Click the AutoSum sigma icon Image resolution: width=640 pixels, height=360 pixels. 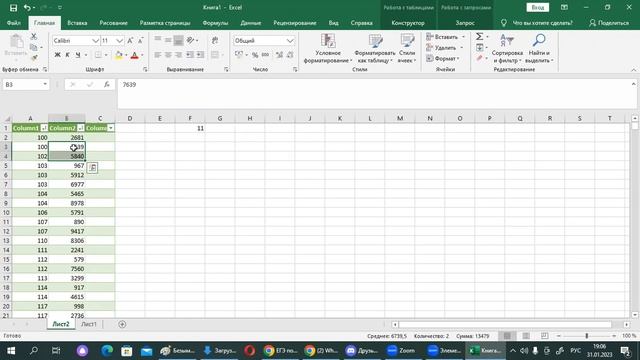(x=480, y=37)
